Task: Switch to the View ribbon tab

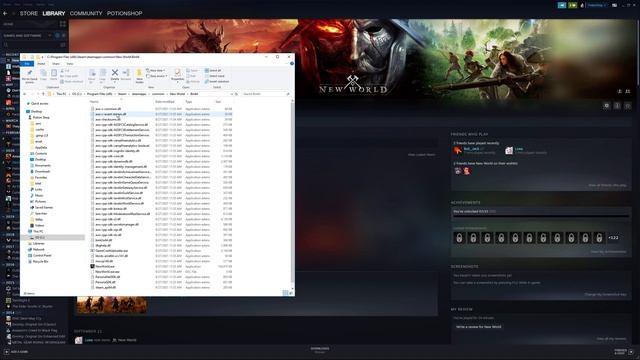Action: (70, 64)
